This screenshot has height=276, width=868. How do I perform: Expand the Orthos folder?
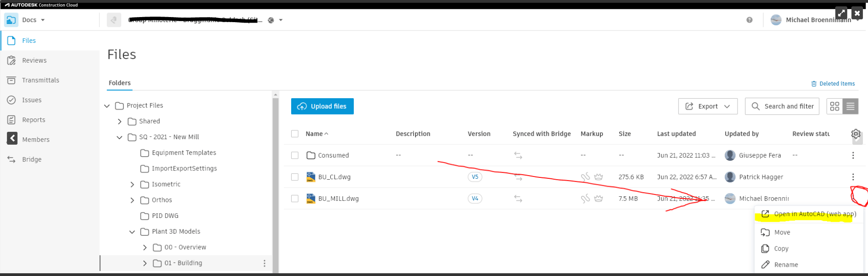tap(132, 200)
